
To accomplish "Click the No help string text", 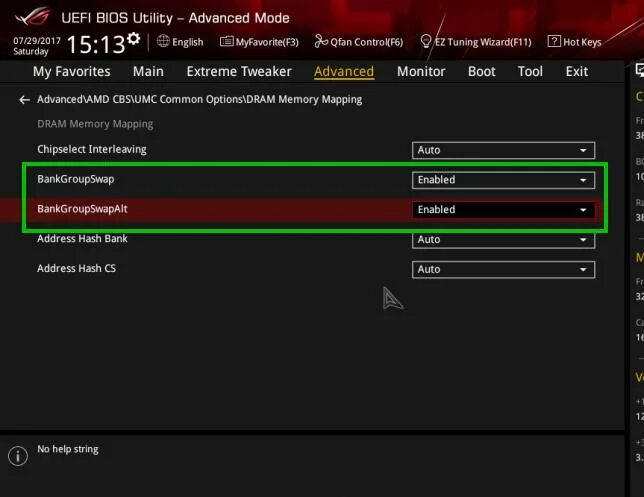I will (68, 449).
